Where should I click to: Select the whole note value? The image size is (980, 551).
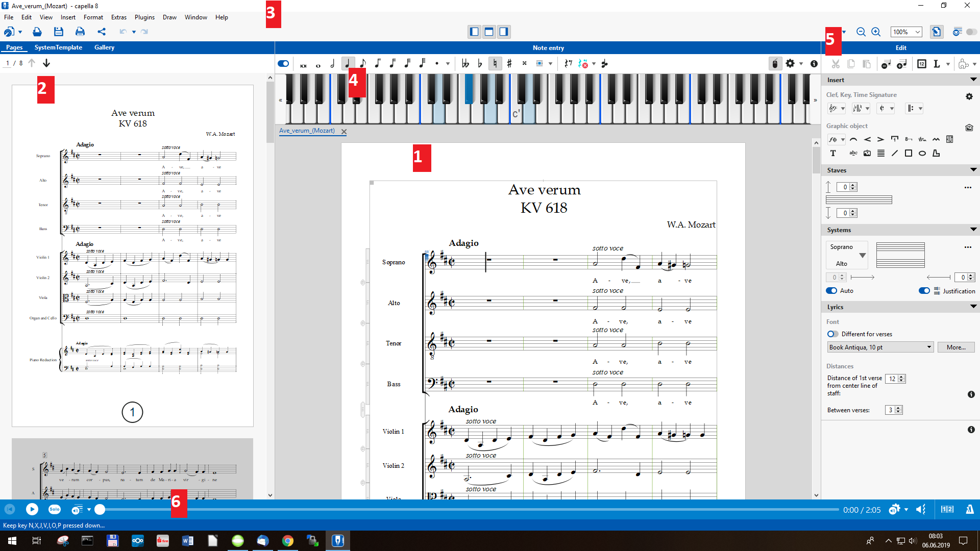tap(318, 65)
